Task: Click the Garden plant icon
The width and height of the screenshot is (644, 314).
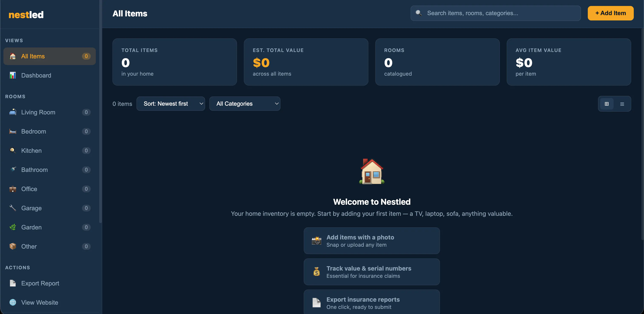Action: (13, 227)
